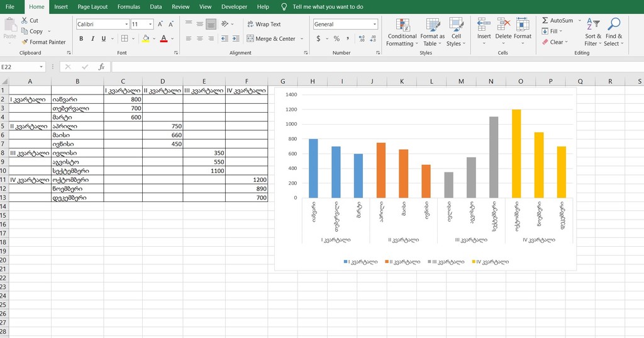Click the blue legend swatch in chart

[345, 261]
